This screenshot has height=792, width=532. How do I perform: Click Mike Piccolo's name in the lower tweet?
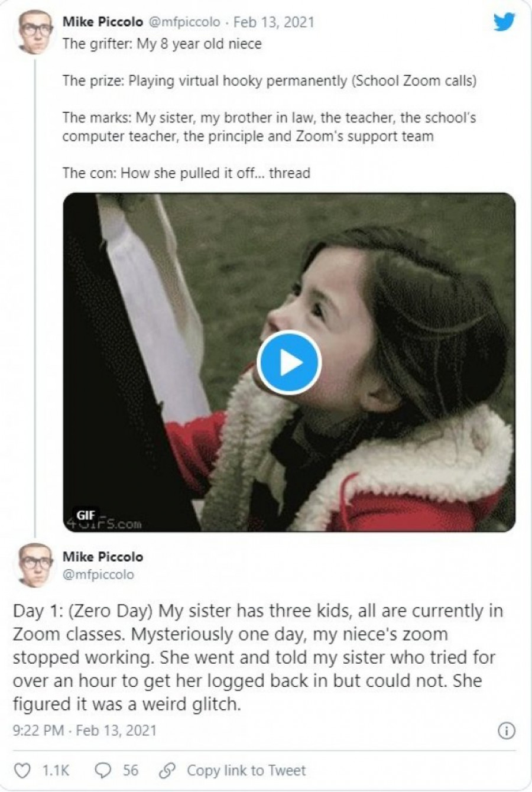pos(102,557)
